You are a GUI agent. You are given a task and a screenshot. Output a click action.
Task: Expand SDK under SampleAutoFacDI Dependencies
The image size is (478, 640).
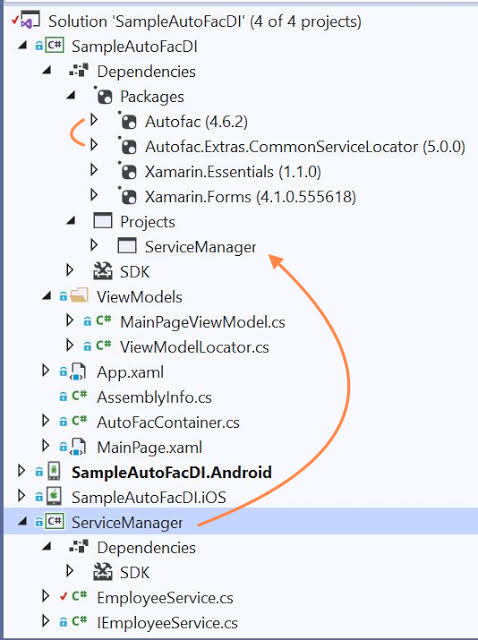coord(70,270)
